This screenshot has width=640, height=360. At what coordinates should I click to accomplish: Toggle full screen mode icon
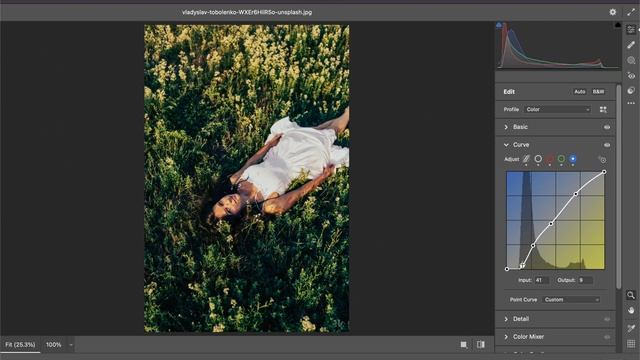coord(631,12)
